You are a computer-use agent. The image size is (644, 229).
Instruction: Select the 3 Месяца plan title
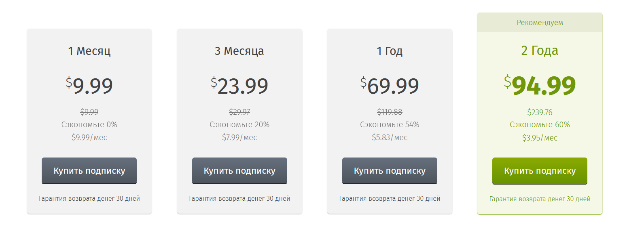click(239, 51)
